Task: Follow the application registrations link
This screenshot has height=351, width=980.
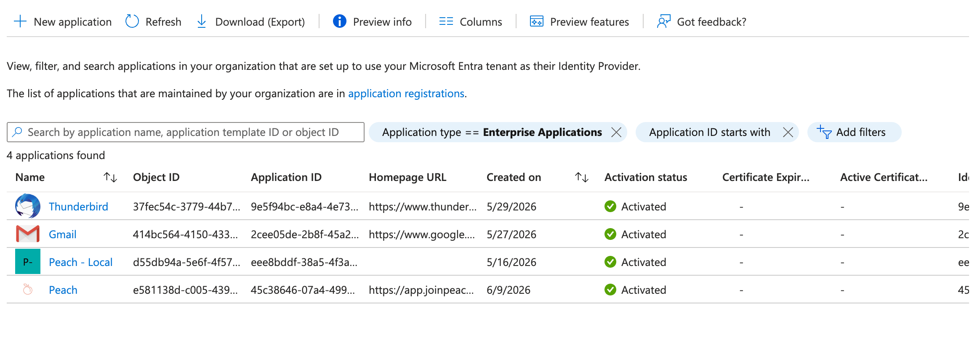Action: coord(406,93)
